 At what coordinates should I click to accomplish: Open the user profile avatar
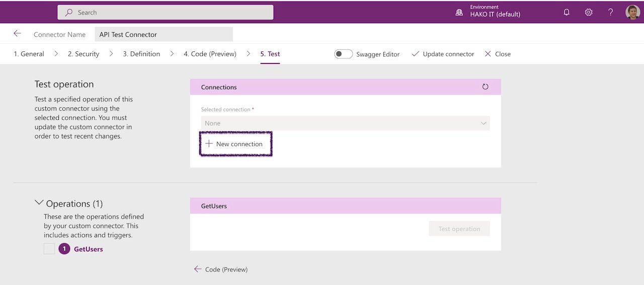(x=633, y=12)
